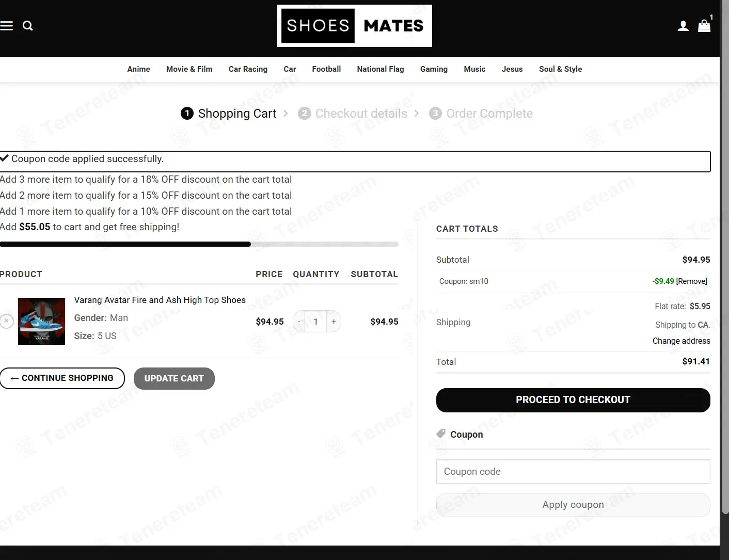Decrease quantity with the minus button
Viewport: 729px width, 560px height.
[299, 322]
